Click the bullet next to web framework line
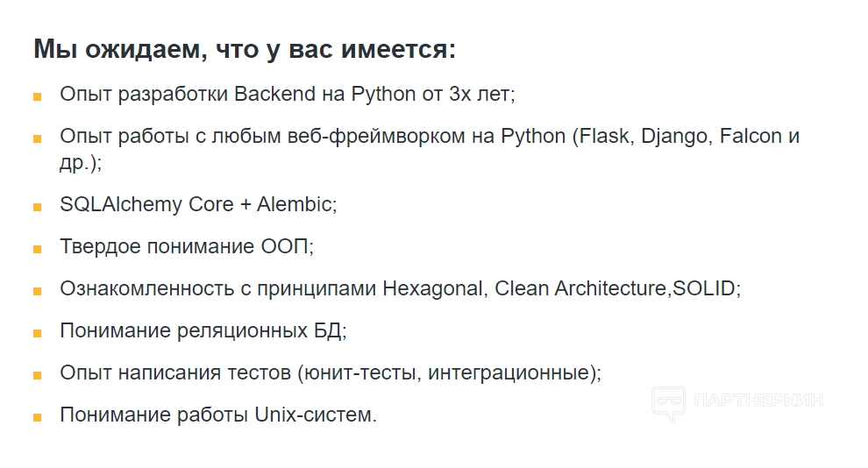 (x=38, y=138)
